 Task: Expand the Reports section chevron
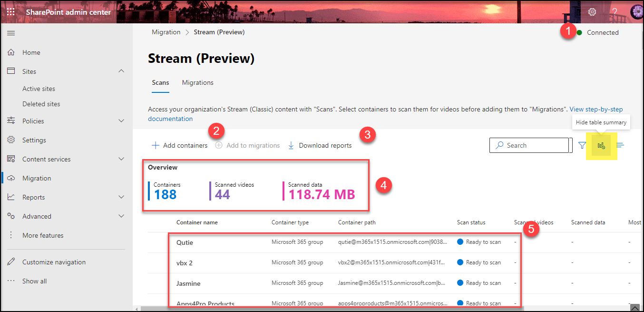pos(121,197)
